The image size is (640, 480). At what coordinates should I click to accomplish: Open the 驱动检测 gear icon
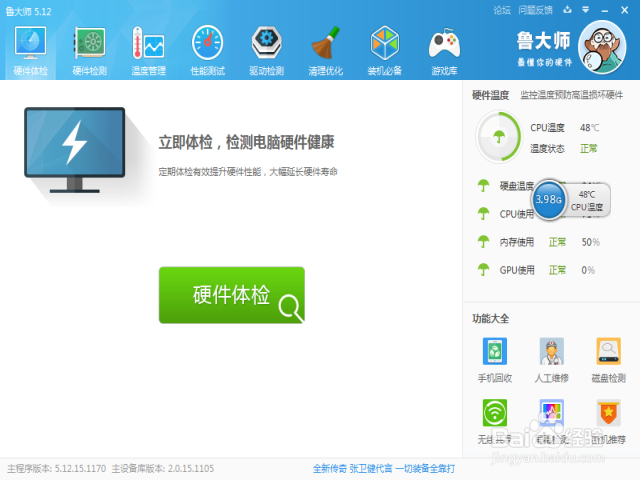pos(267,42)
